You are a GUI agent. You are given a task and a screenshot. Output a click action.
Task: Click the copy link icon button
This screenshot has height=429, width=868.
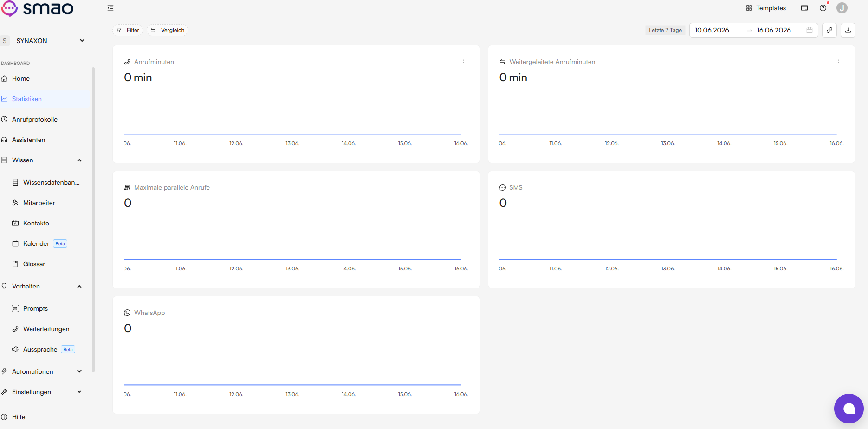pos(829,30)
